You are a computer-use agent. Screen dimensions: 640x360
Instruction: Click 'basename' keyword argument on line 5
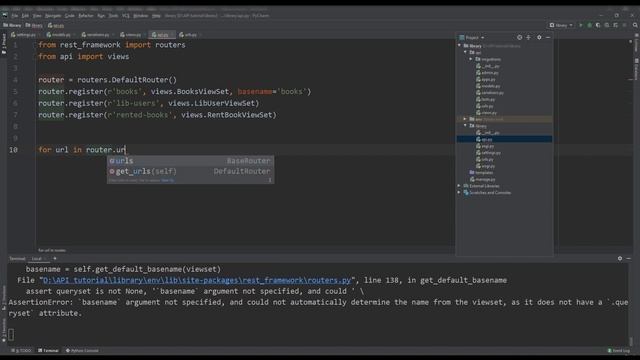[x=255, y=92]
